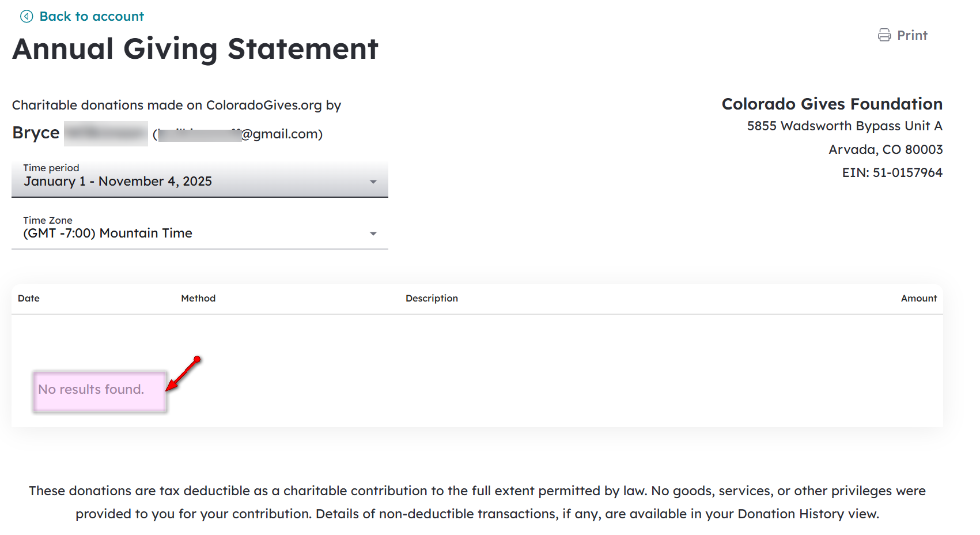Image resolution: width=980 pixels, height=535 pixels.
Task: Click the Description column header
Action: [432, 298]
